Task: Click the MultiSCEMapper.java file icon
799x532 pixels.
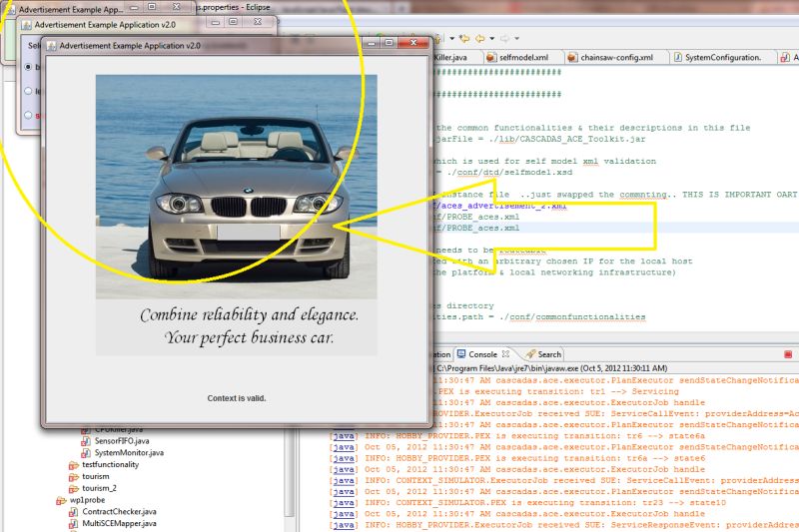Action: coord(73,524)
